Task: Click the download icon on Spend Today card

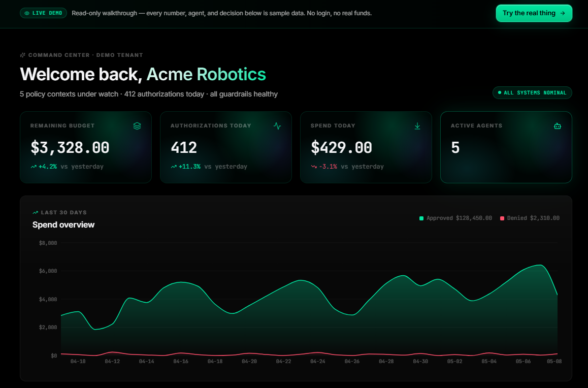Action: coord(417,126)
